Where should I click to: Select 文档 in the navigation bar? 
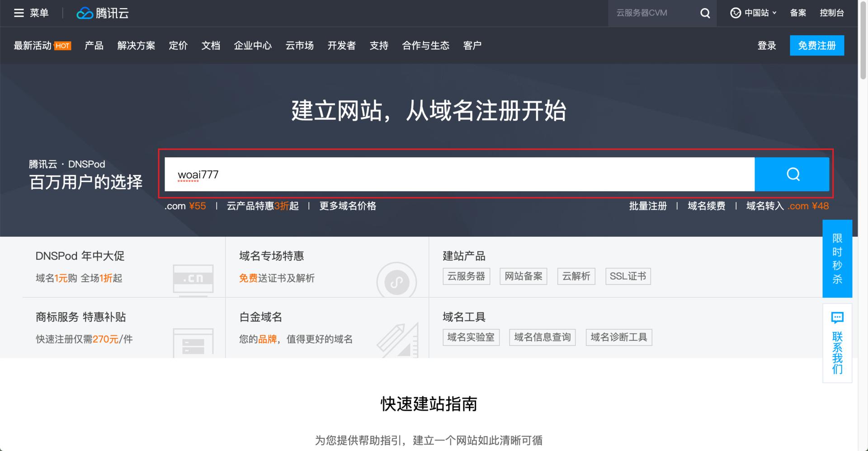[210, 45]
